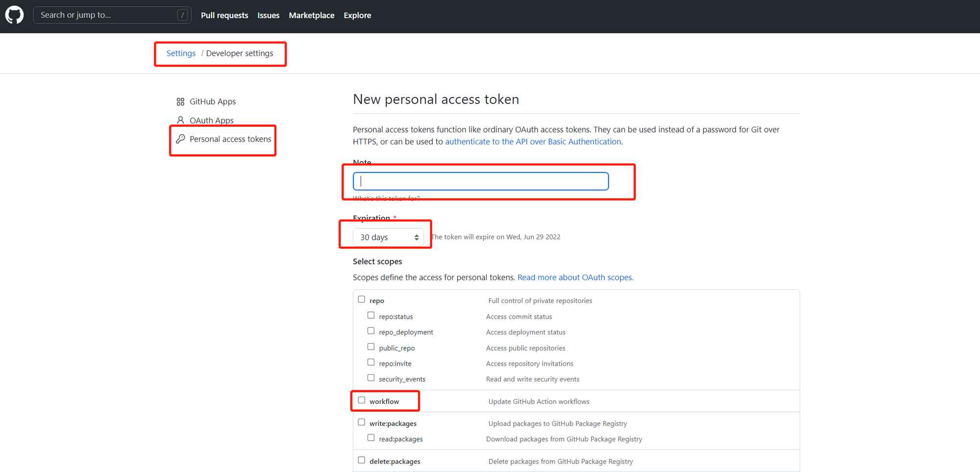Check the repo:invite checkbox
The height and width of the screenshot is (472, 980).
click(371, 362)
